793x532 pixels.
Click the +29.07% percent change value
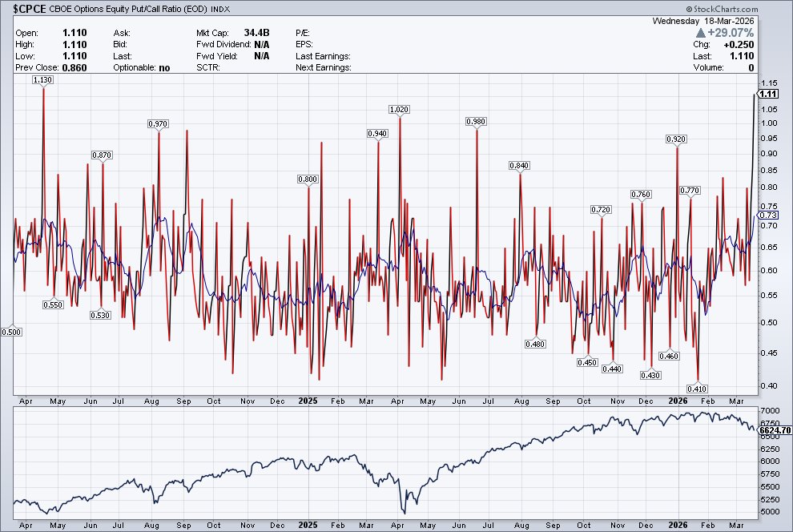coord(731,33)
